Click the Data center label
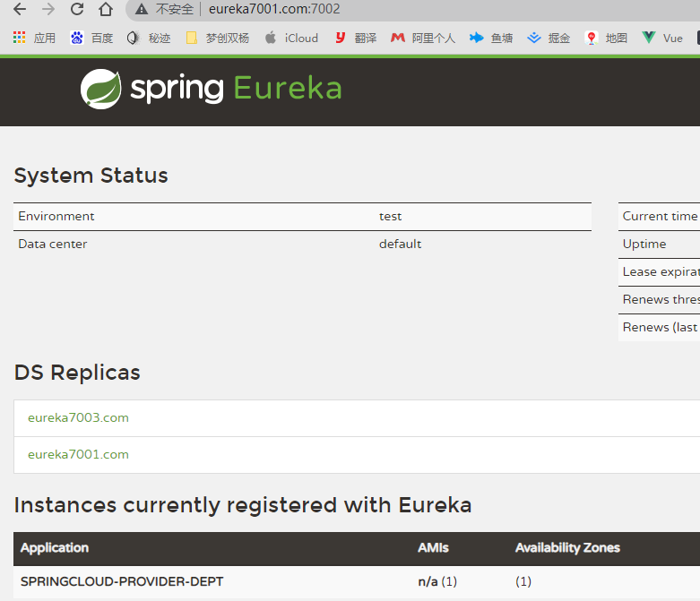This screenshot has width=700, height=601. coord(53,244)
